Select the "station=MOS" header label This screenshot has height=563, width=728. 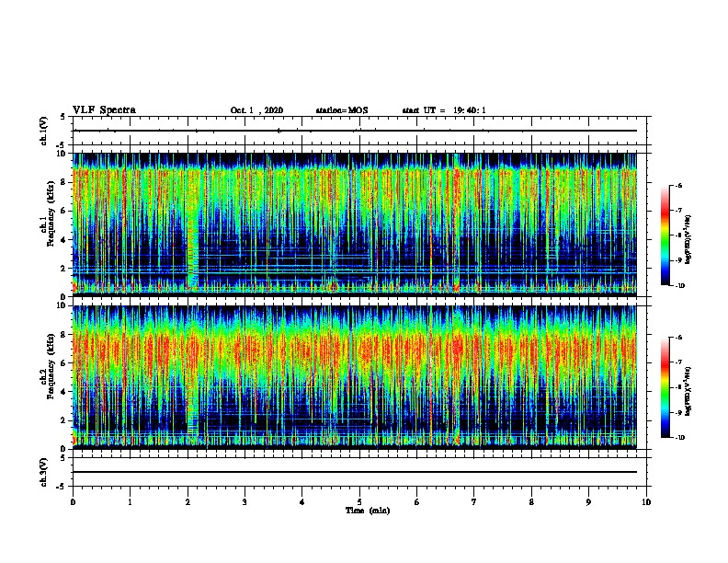342,110
